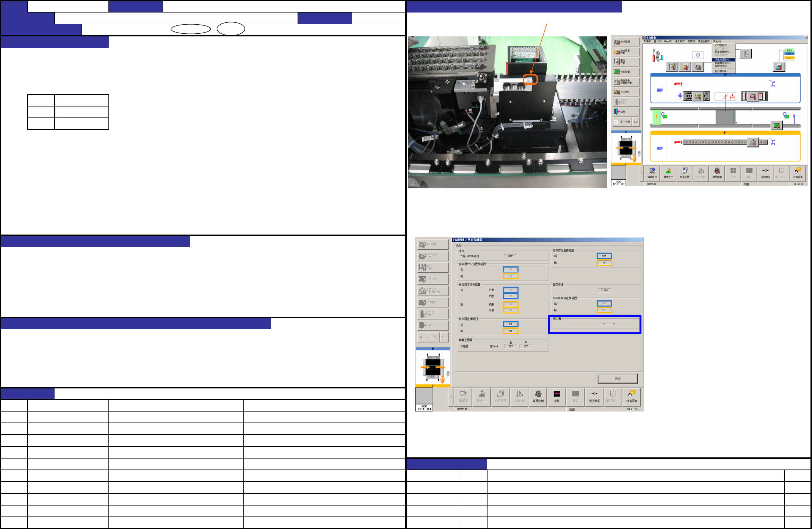The width and height of the screenshot is (812, 529).
Task: Click the 基板生产 production icon
Action: coord(668,173)
